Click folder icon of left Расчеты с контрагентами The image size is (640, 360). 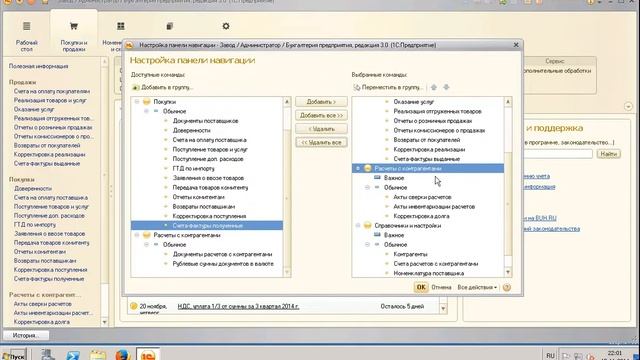click(147, 235)
